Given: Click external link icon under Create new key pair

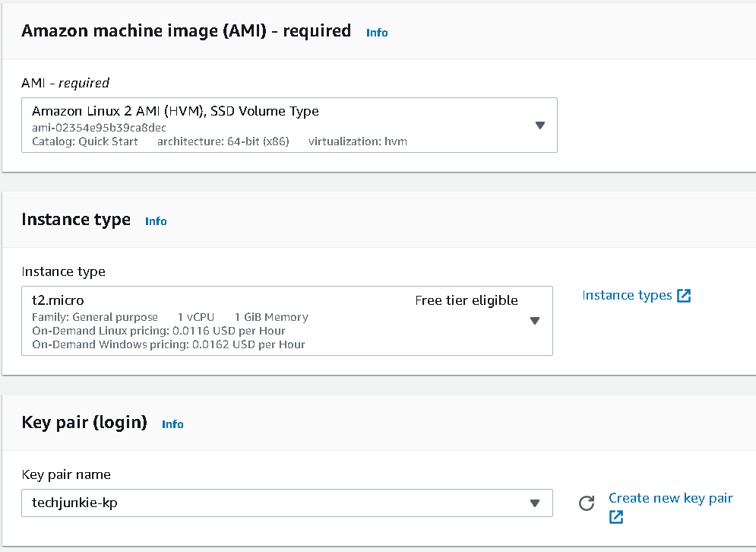Looking at the screenshot, I should click(616, 517).
